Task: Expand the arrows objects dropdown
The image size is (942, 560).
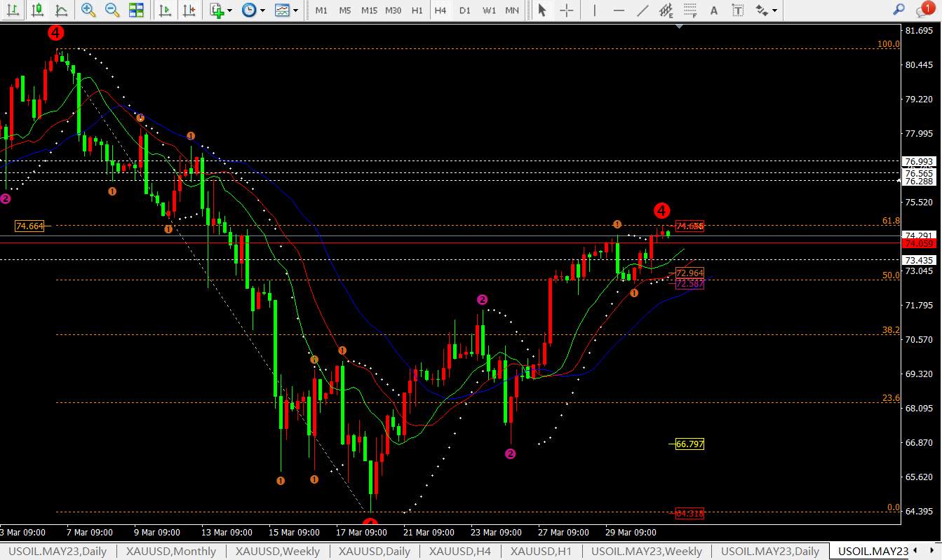Action: coord(774,11)
